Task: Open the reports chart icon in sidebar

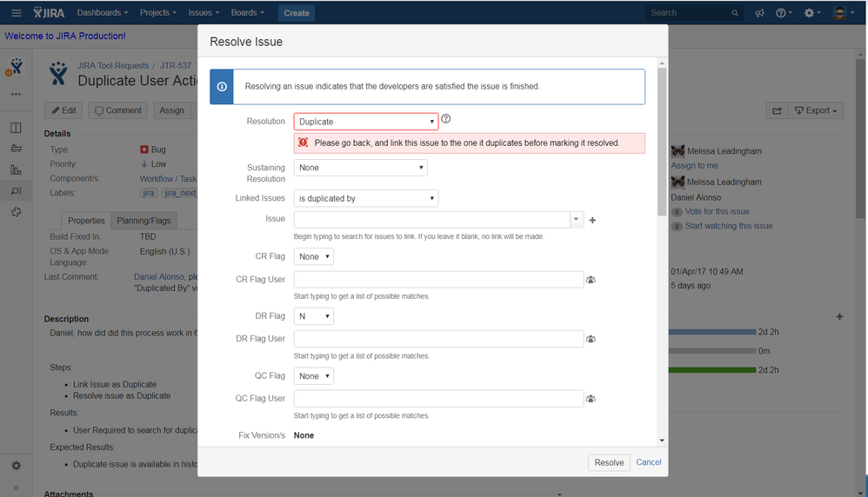Action: point(16,169)
